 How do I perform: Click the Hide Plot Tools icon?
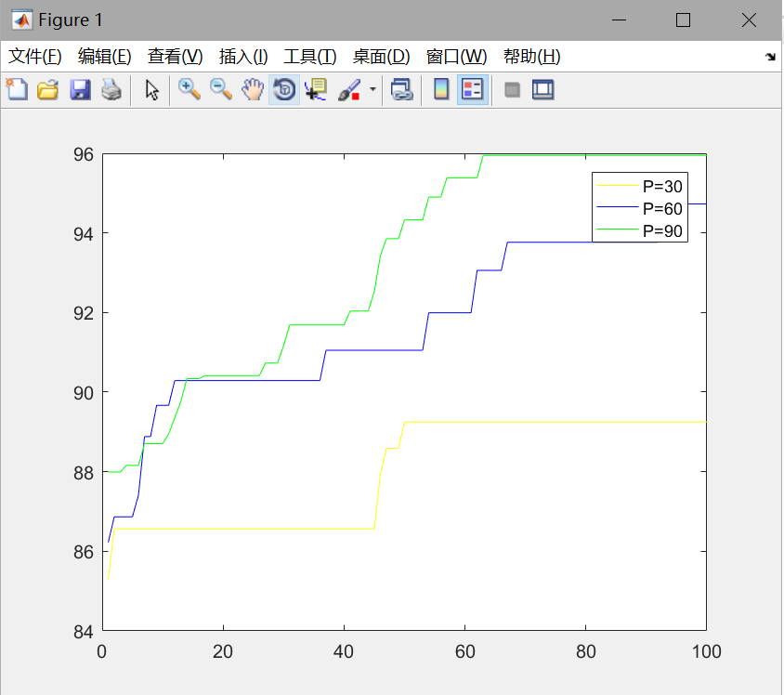pos(512,90)
